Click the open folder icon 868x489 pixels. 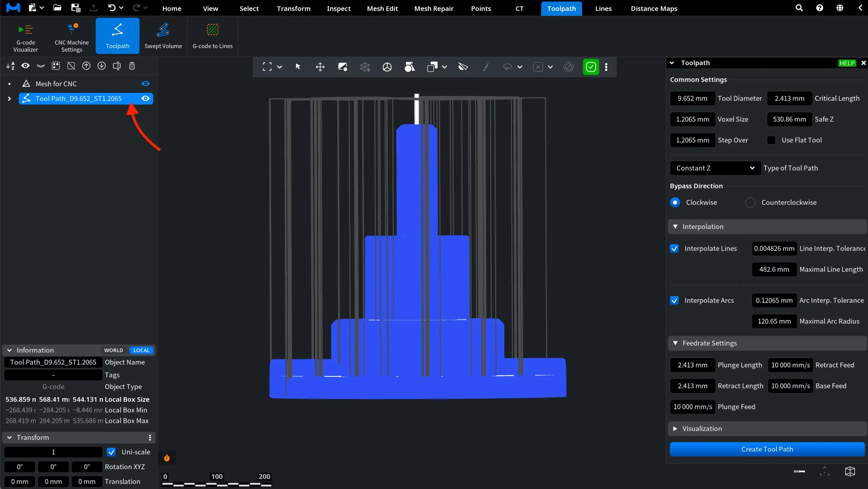(x=57, y=8)
